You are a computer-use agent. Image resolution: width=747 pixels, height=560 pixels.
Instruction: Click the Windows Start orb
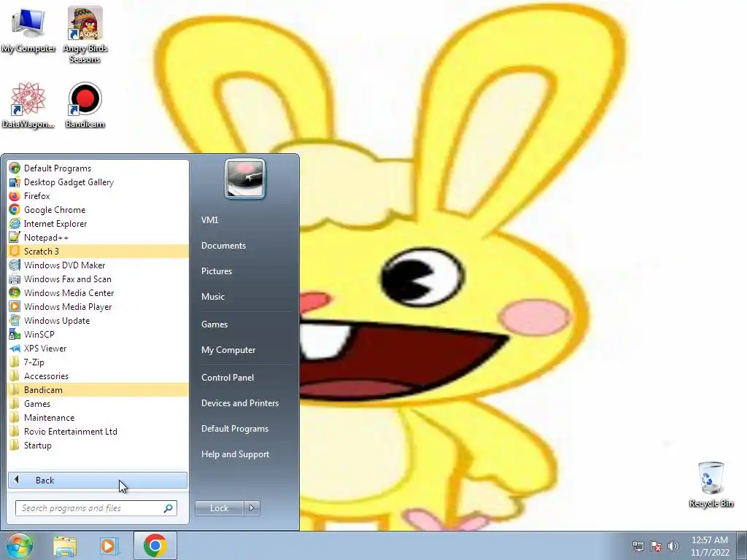click(19, 545)
